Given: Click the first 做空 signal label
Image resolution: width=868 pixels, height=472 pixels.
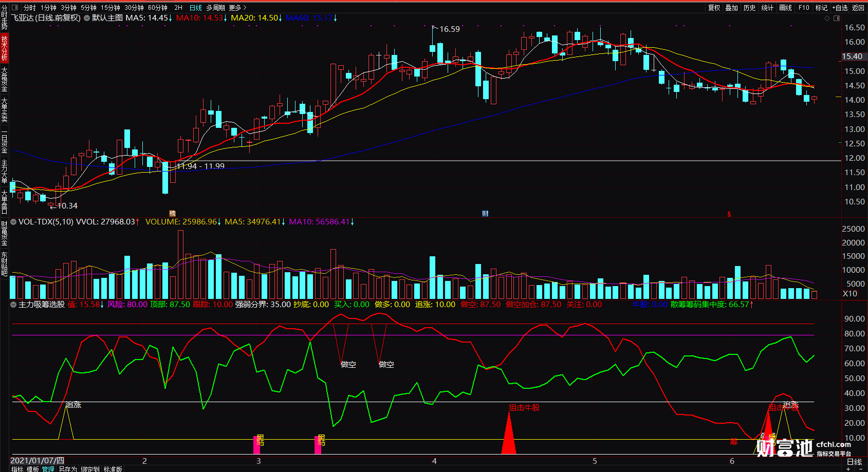Looking at the screenshot, I should tap(348, 364).
